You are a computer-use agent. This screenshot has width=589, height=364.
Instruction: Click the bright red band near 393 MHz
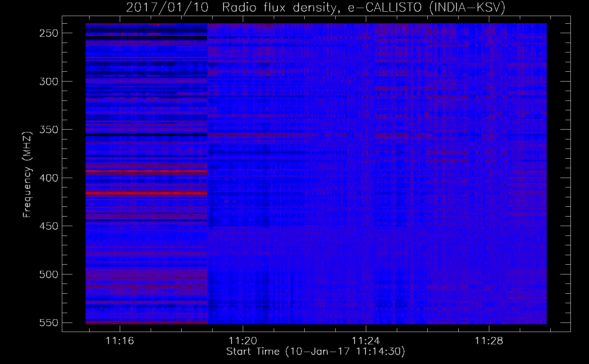146,171
